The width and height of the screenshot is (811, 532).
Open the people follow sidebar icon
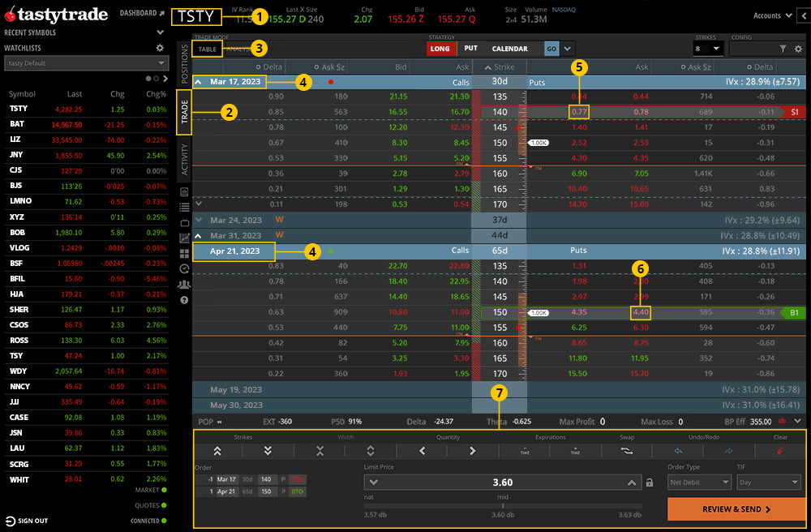(x=184, y=285)
